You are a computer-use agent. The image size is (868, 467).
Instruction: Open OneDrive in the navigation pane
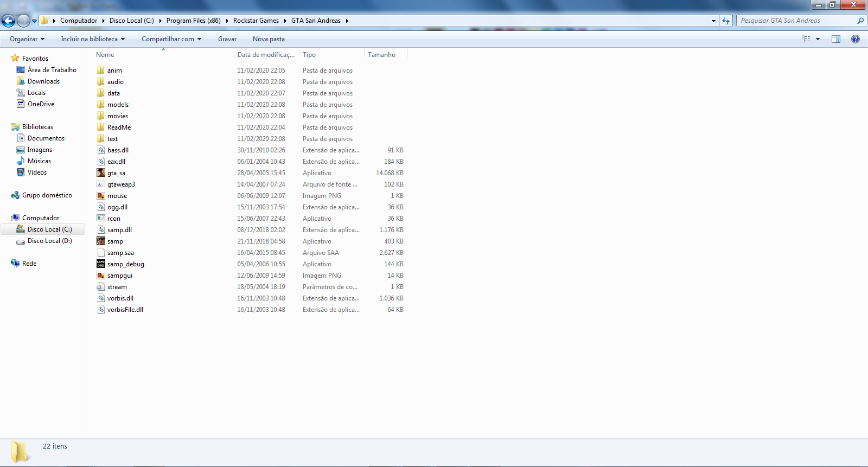[41, 104]
